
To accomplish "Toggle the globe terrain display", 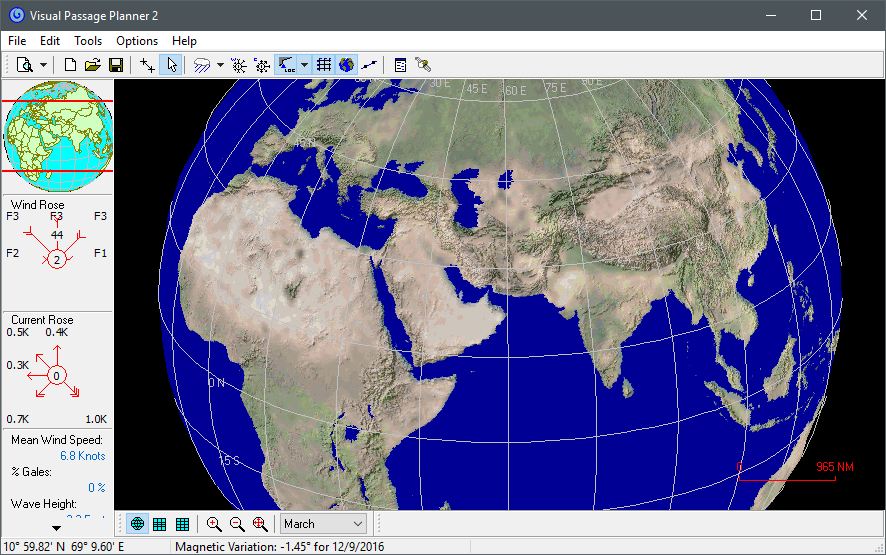I will point(346,65).
